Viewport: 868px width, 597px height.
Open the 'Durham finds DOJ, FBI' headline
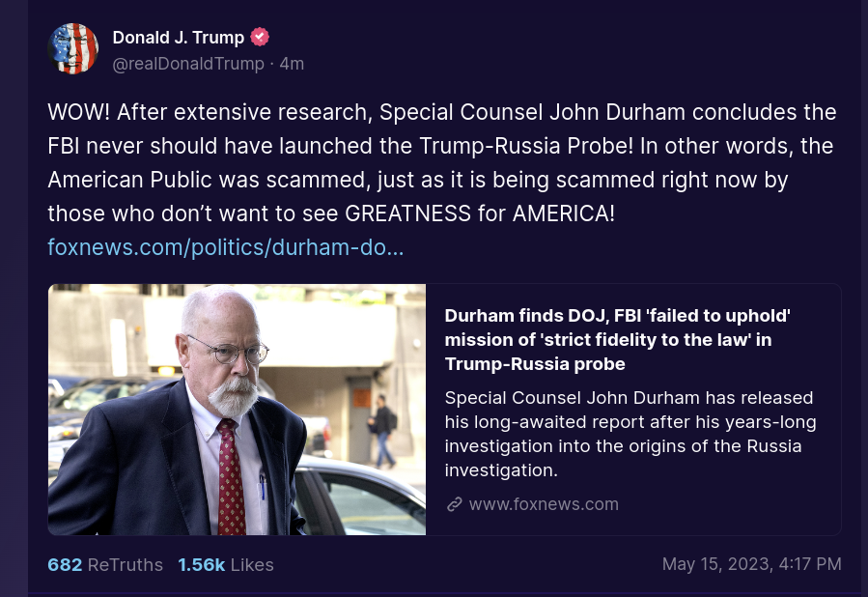tap(617, 339)
